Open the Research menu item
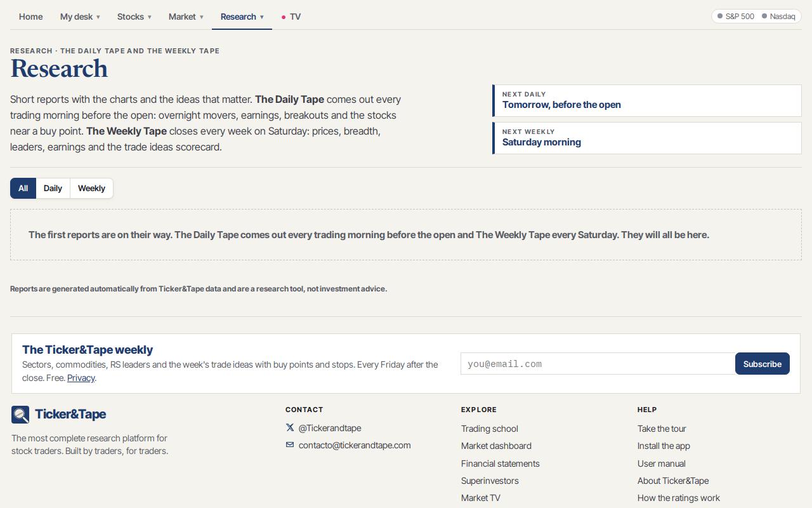812x508 pixels. [242, 17]
